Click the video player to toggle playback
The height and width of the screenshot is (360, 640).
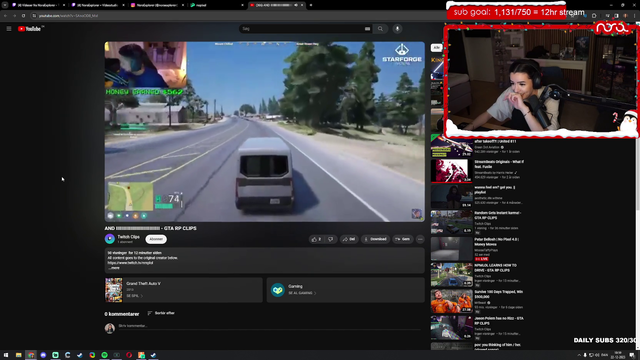pos(264,131)
